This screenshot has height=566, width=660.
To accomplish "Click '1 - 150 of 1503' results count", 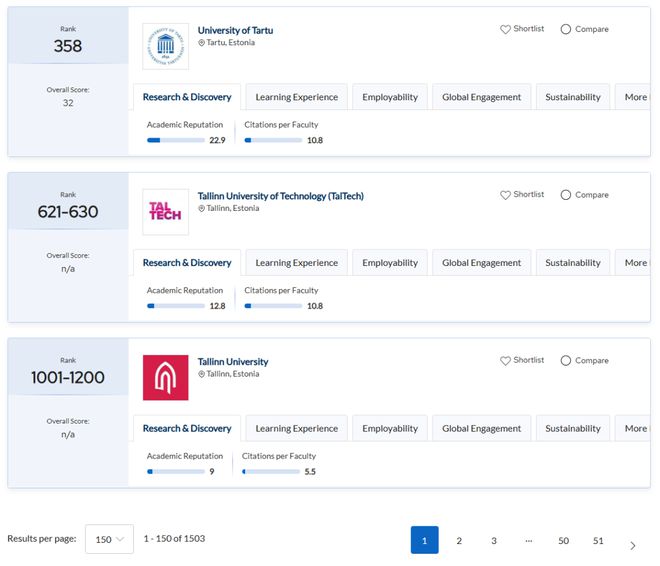I will (x=174, y=539).
